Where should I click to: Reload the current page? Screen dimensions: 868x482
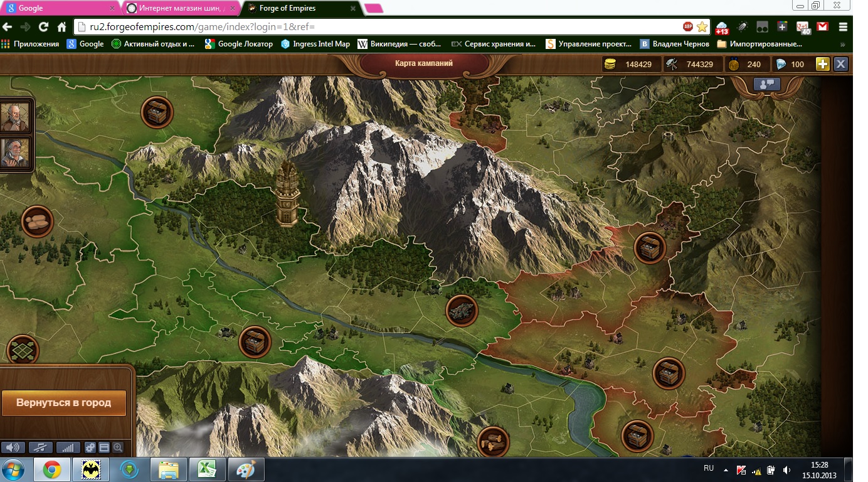click(43, 27)
